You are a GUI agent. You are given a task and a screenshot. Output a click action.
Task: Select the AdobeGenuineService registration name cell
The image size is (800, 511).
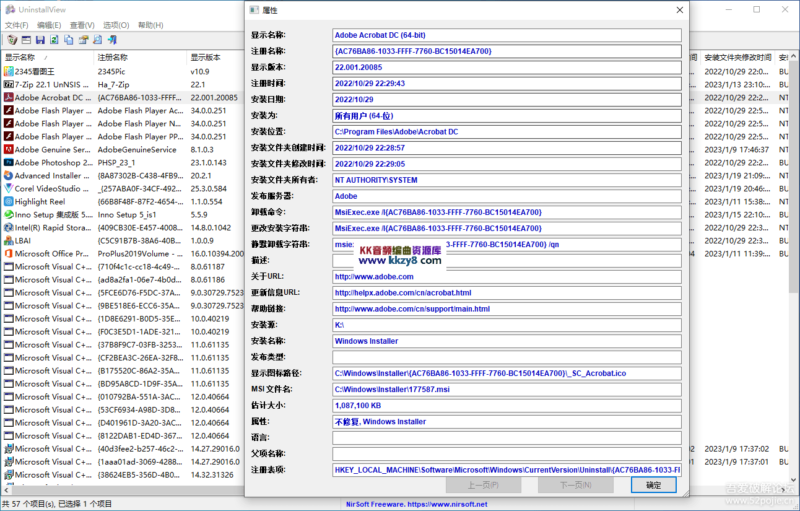[137, 149]
